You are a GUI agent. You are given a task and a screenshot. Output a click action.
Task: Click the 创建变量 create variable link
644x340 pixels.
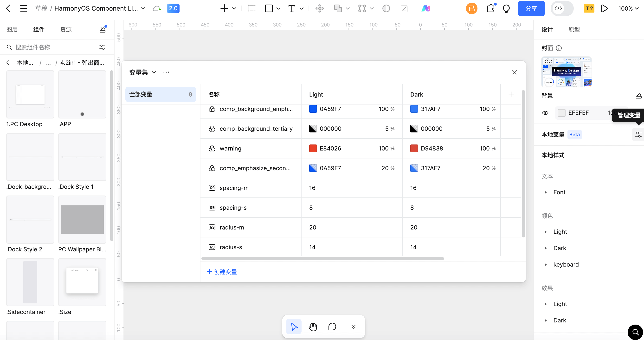[222, 272]
